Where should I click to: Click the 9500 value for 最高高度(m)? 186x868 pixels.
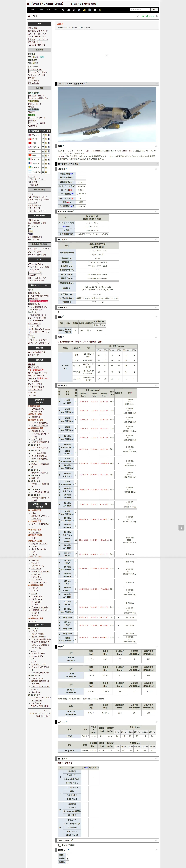click(x=97, y=258)
